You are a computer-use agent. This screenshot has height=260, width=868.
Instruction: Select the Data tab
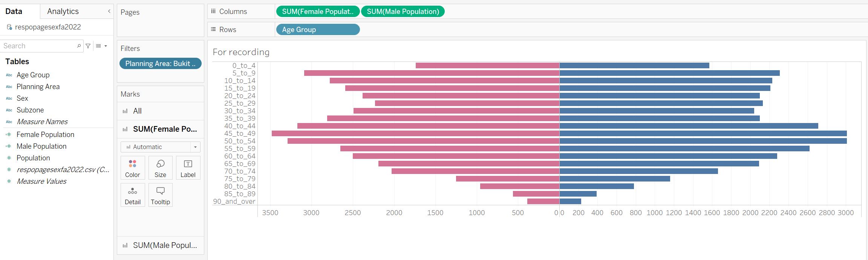(14, 11)
